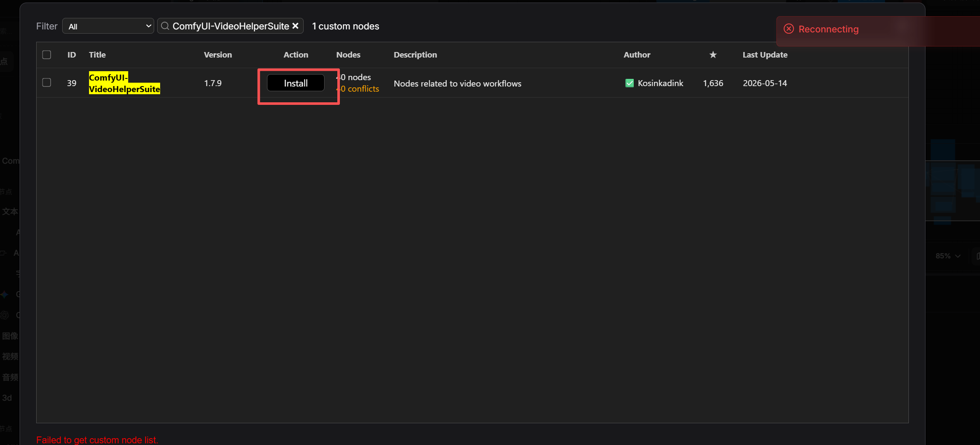The image size is (980, 445).
Task: Sort by the Nodes column header
Action: tap(348, 55)
